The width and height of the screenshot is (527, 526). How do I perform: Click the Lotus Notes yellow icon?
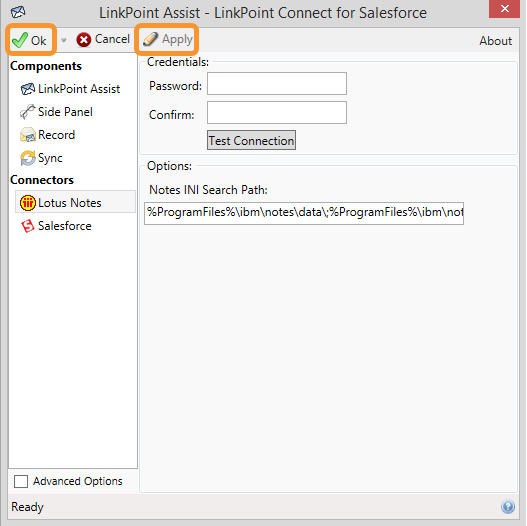point(28,203)
